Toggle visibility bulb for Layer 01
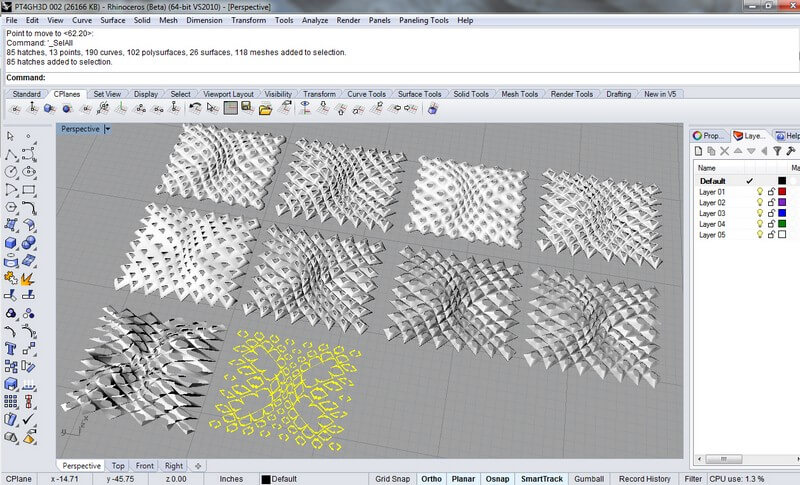 (x=759, y=190)
